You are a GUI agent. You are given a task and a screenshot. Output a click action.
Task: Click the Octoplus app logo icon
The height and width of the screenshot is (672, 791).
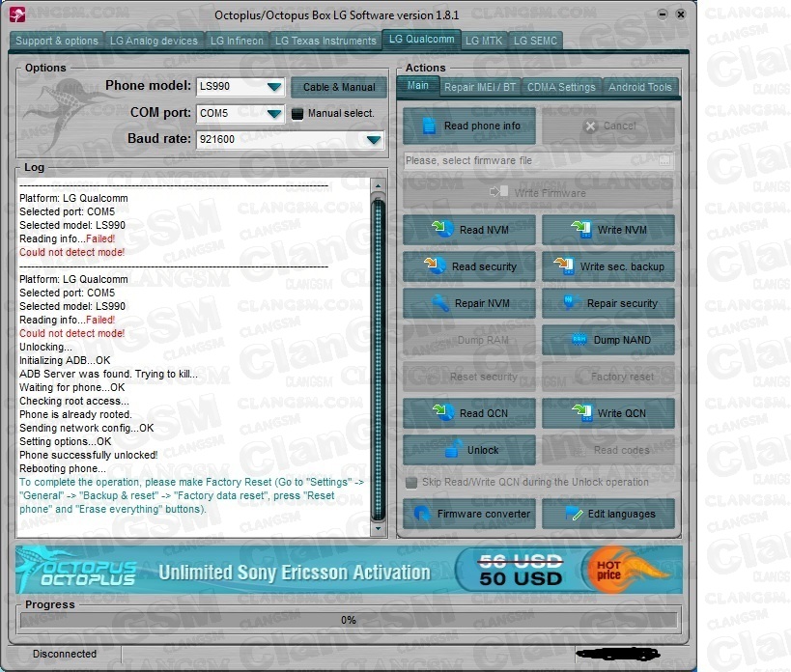[17, 14]
